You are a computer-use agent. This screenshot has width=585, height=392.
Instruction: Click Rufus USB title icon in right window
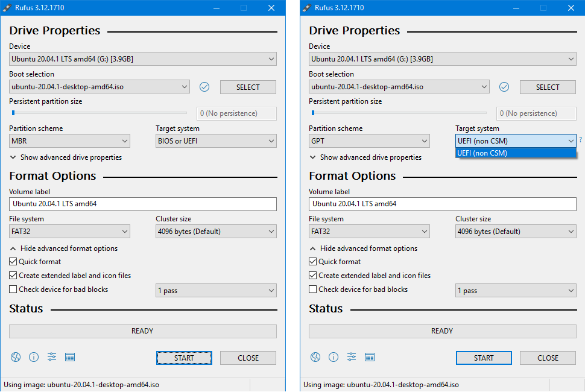click(x=307, y=7)
